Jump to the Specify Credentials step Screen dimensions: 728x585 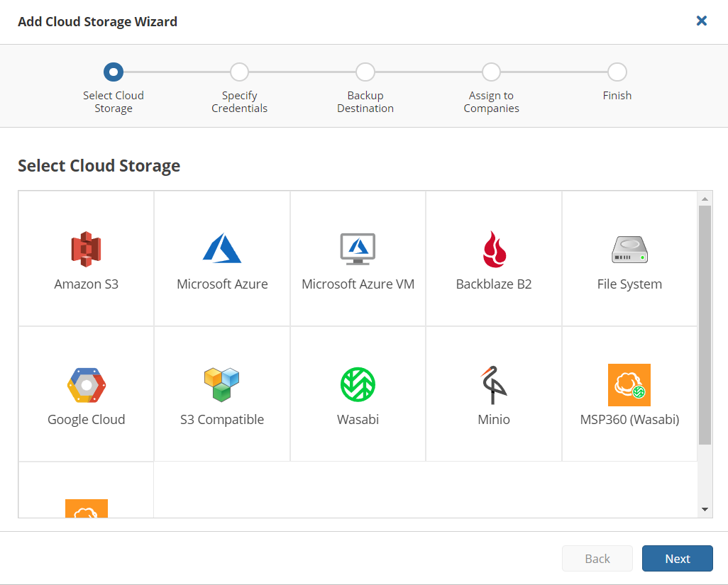tap(240, 72)
